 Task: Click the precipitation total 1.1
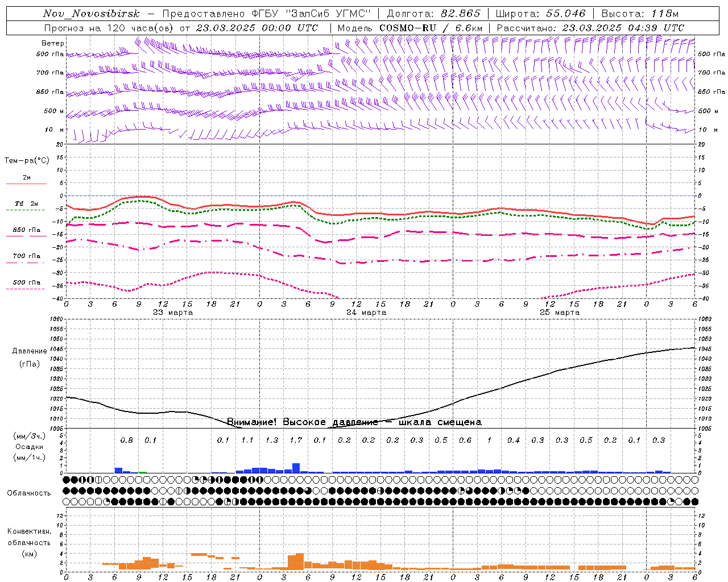tap(247, 440)
